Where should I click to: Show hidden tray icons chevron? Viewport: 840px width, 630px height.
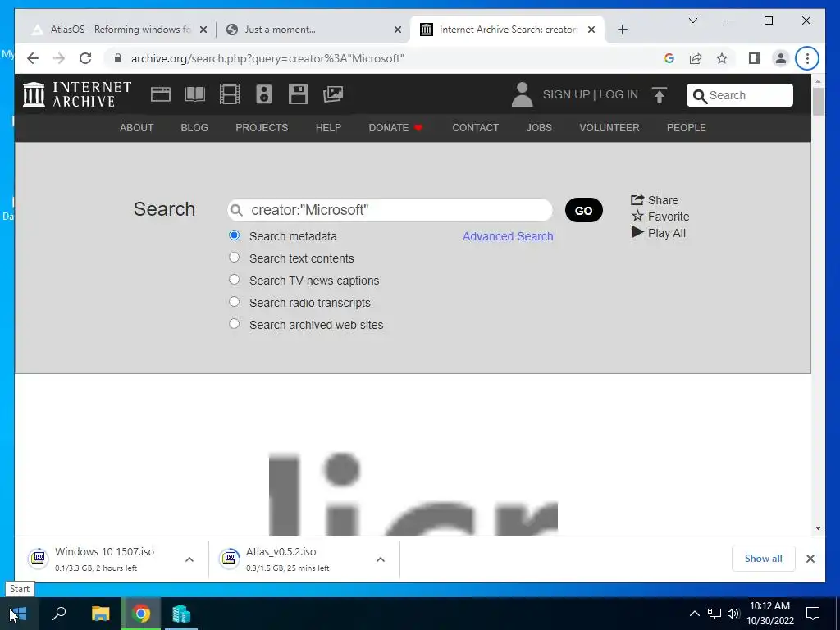[694, 614]
